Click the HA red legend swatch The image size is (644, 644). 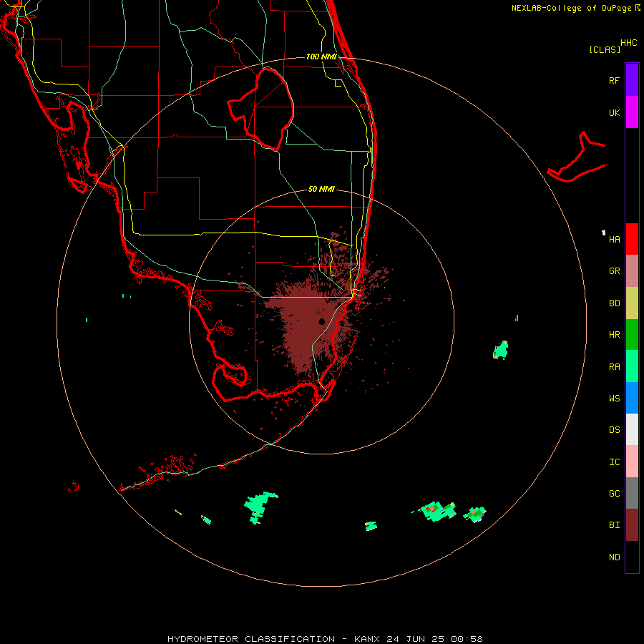[x=632, y=239]
